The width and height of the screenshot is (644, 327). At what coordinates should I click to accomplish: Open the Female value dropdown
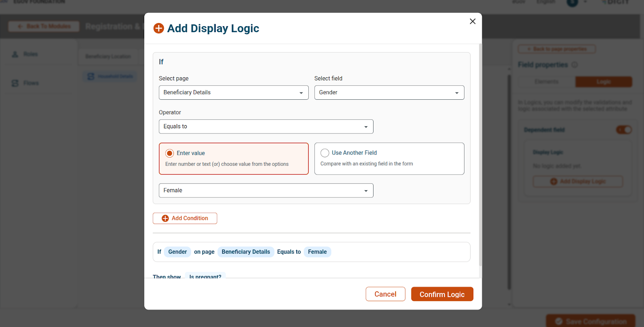coord(266,191)
